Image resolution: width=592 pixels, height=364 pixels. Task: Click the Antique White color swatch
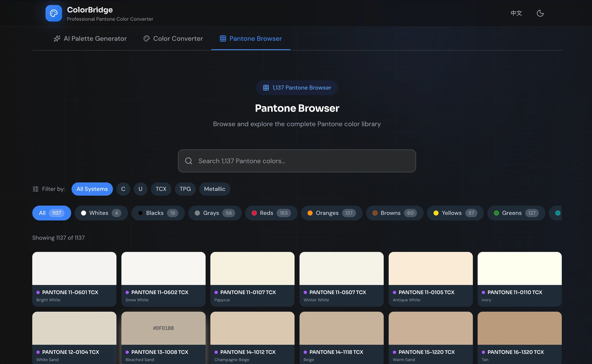click(431, 268)
